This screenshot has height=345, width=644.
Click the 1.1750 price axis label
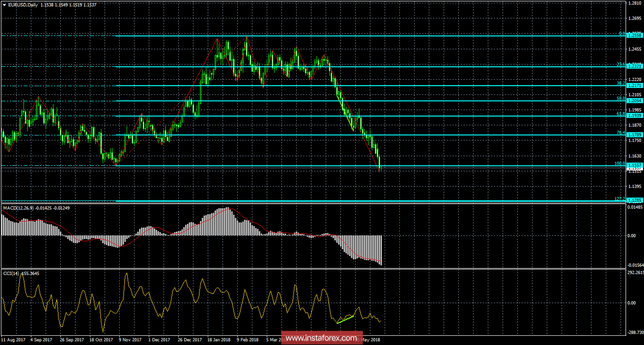(x=635, y=140)
